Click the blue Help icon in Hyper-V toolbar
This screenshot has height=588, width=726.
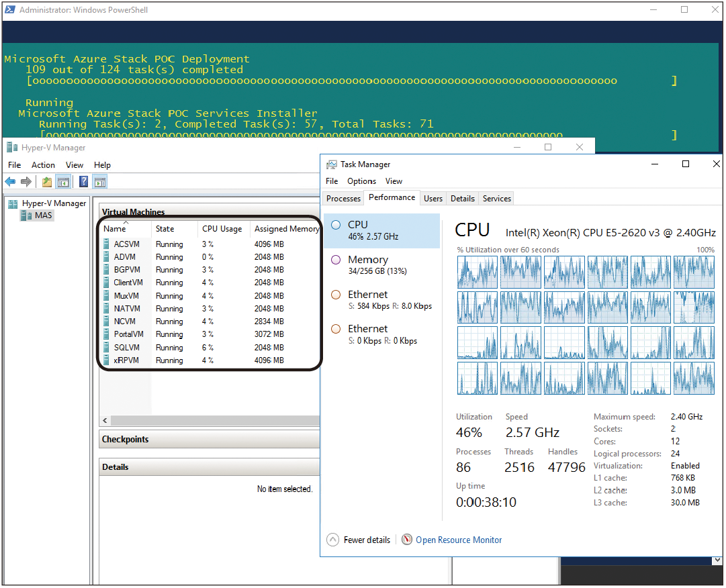click(83, 182)
